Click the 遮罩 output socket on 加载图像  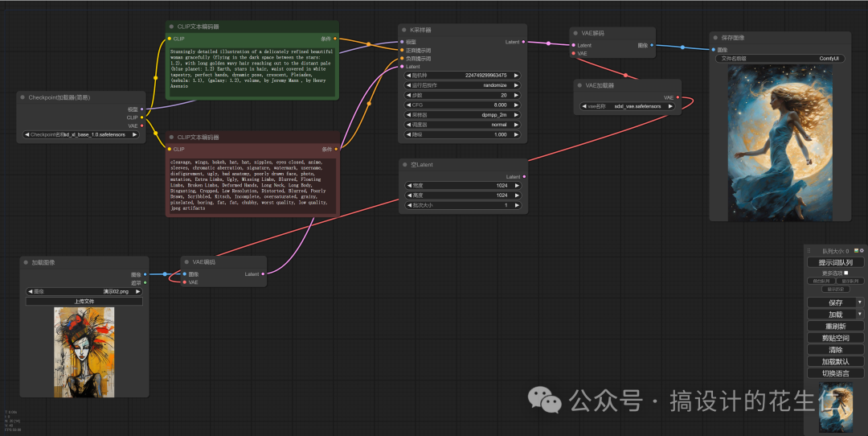click(x=145, y=282)
